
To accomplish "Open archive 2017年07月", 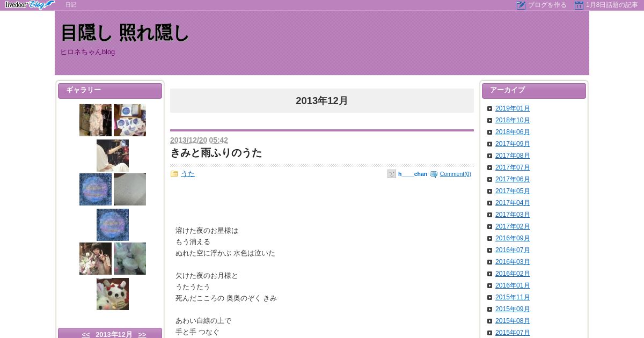I will [x=513, y=167].
